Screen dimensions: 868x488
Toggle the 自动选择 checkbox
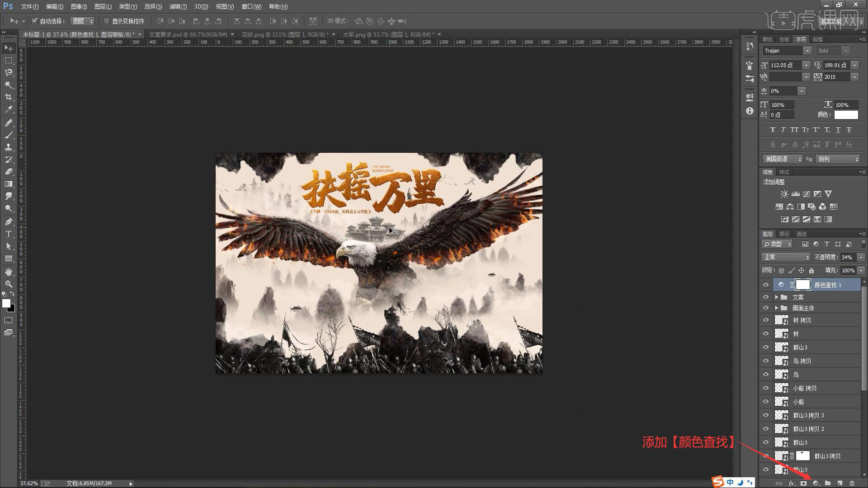tap(35, 21)
